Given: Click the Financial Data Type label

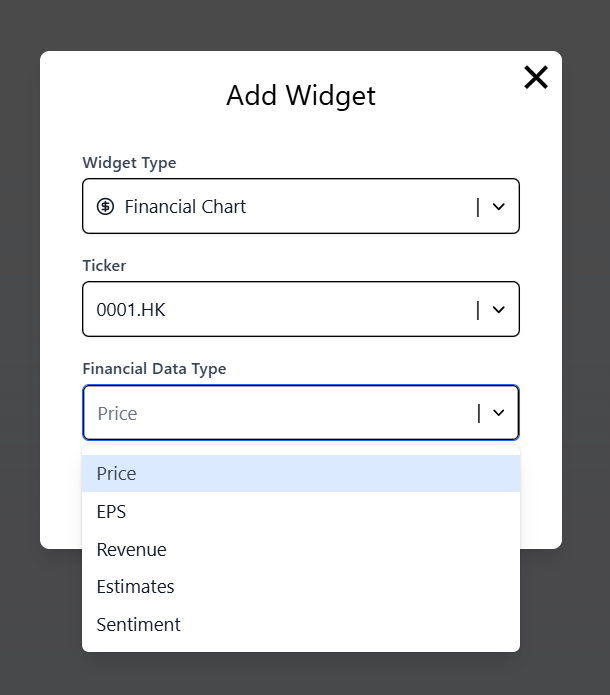Looking at the screenshot, I should (x=154, y=369).
